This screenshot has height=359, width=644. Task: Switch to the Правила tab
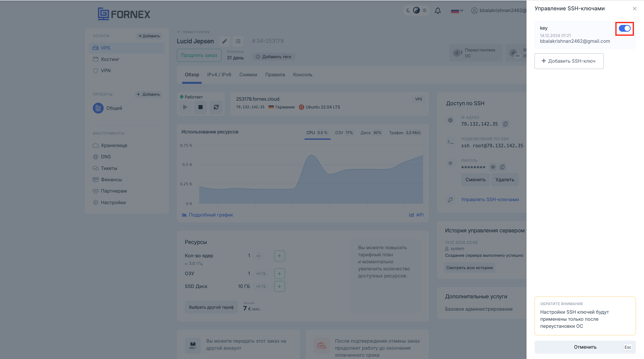pyautogui.click(x=275, y=75)
